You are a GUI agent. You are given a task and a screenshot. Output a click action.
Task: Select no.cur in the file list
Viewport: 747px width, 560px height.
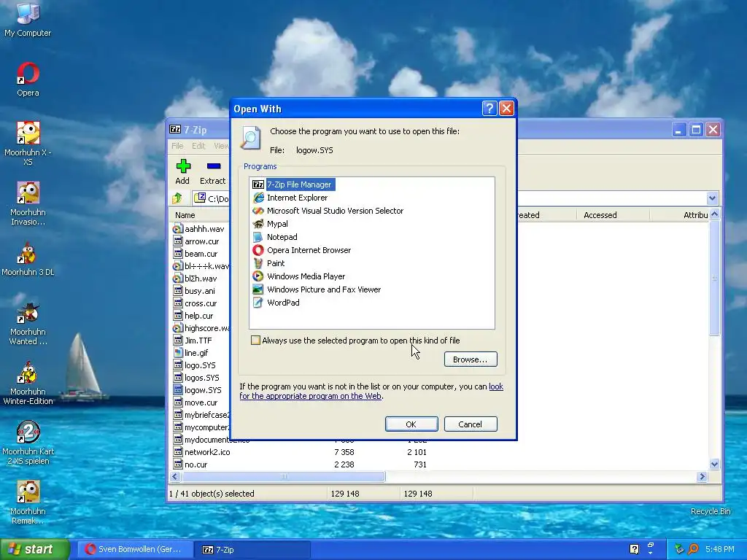190,464
